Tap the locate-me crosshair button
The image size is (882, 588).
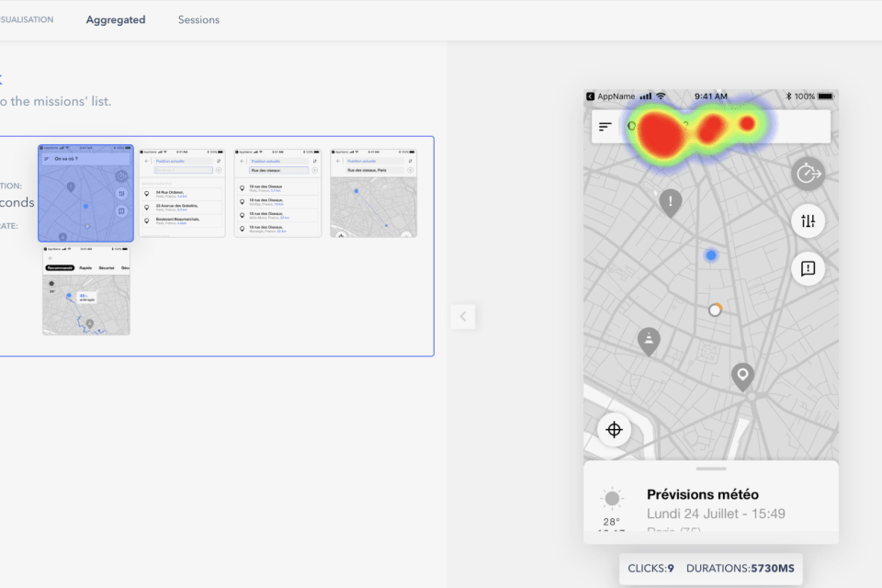[614, 430]
